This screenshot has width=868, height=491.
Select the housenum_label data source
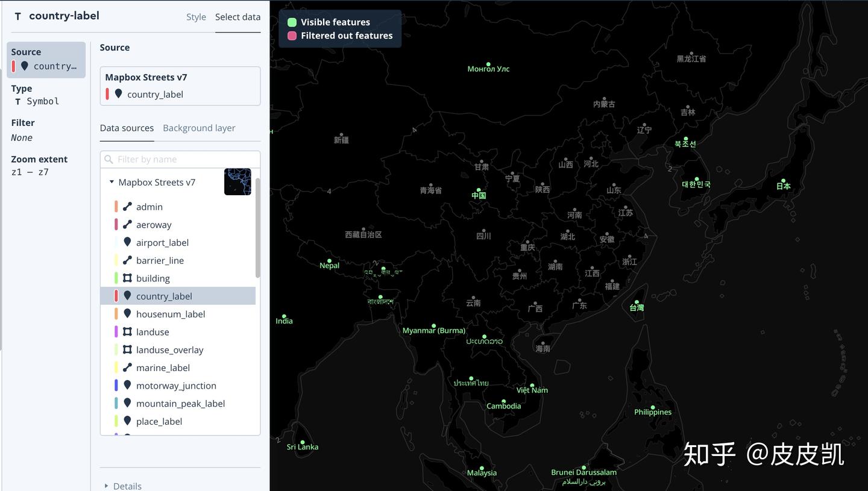tap(171, 314)
